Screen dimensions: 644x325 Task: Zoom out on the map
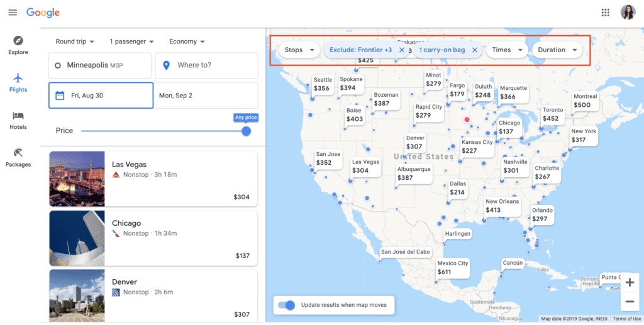pyautogui.click(x=630, y=302)
